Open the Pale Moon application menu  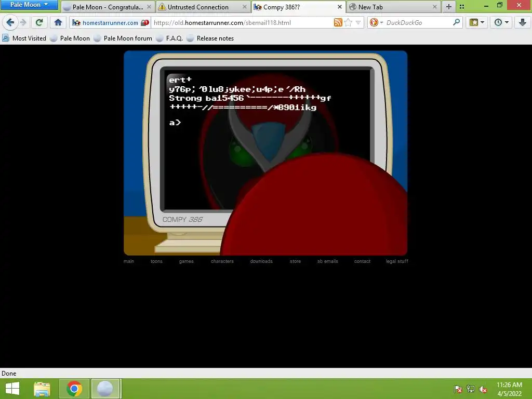pyautogui.click(x=29, y=5)
